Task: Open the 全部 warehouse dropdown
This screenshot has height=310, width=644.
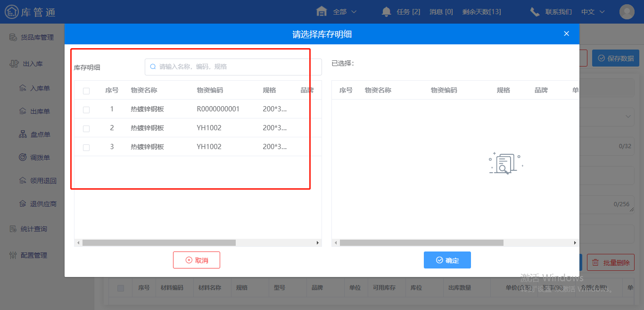Action: coord(345,12)
